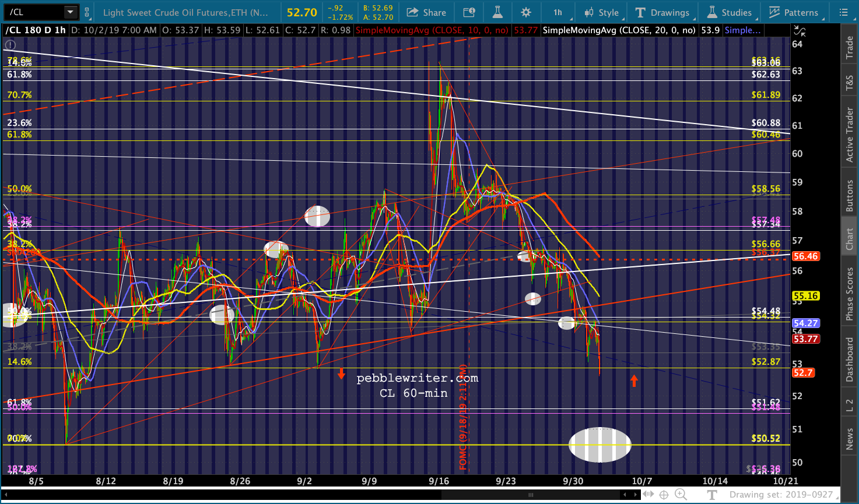Viewport: 859px width, 504px height.
Task: Open chart settings gear icon
Action: pyautogui.click(x=526, y=12)
